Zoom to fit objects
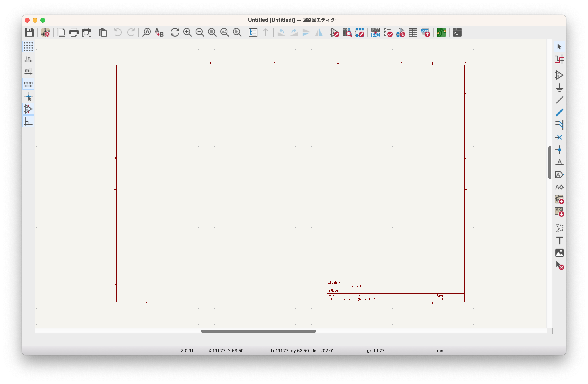 (x=225, y=32)
